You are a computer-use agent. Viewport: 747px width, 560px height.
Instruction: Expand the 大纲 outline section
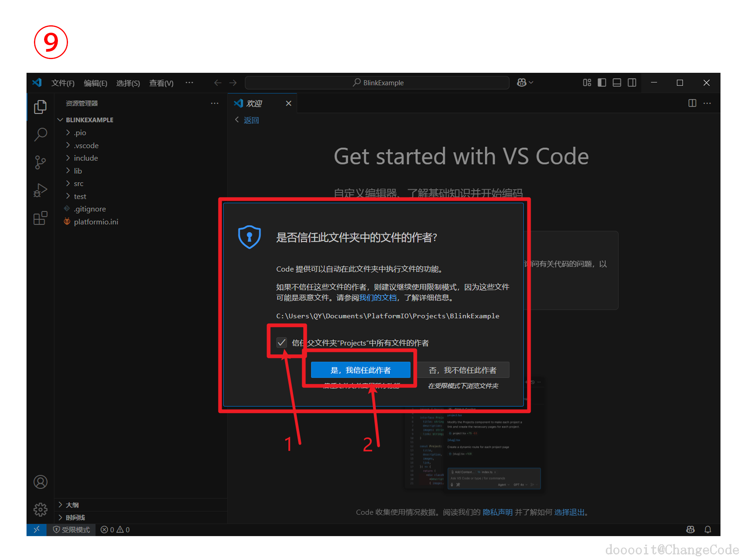point(72,505)
